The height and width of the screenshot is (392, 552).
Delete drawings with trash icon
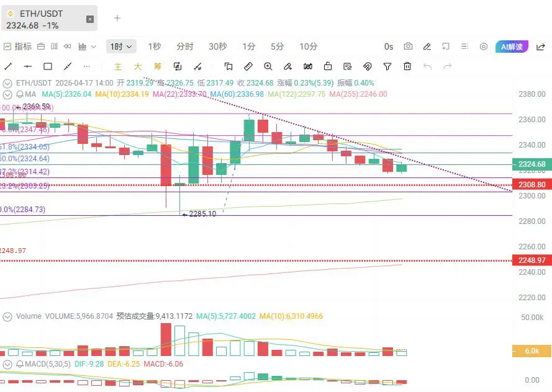click(407, 66)
